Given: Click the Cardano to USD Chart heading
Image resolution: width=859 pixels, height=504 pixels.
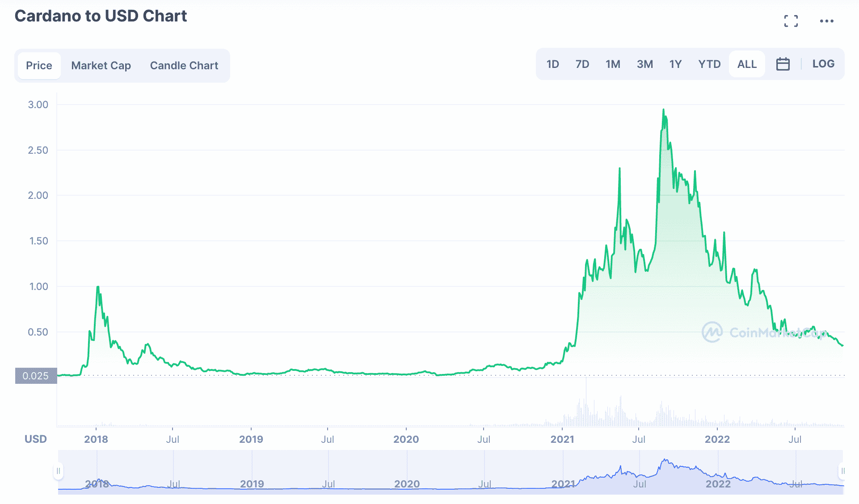Looking at the screenshot, I should click(101, 16).
